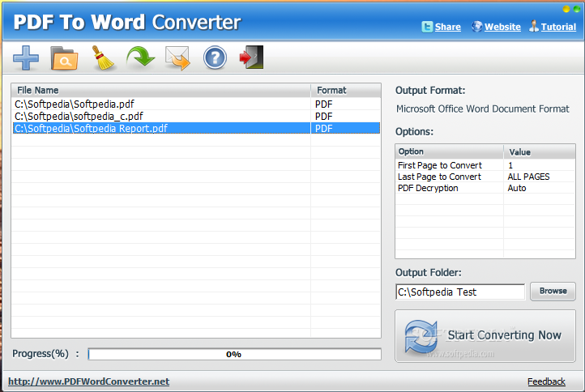This screenshot has height=392, width=585.
Task: Click Microsoft Office Word Document Format text
Action: [x=483, y=109]
